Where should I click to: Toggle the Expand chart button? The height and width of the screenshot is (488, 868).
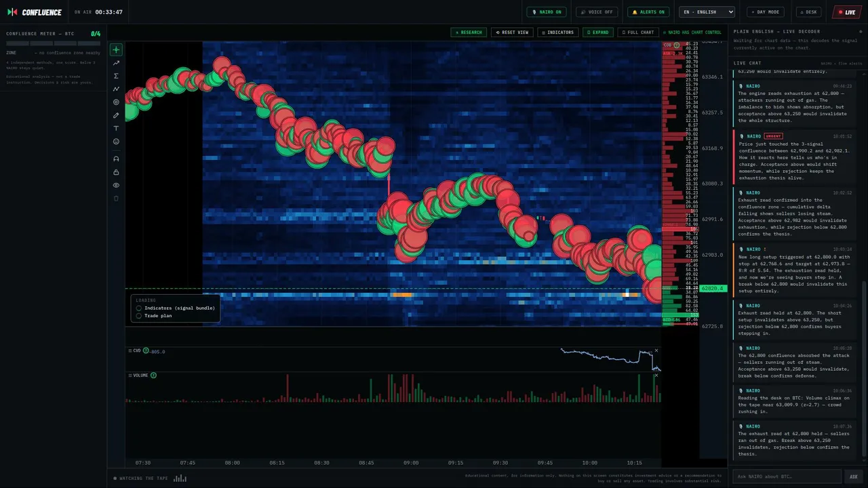[x=597, y=32]
